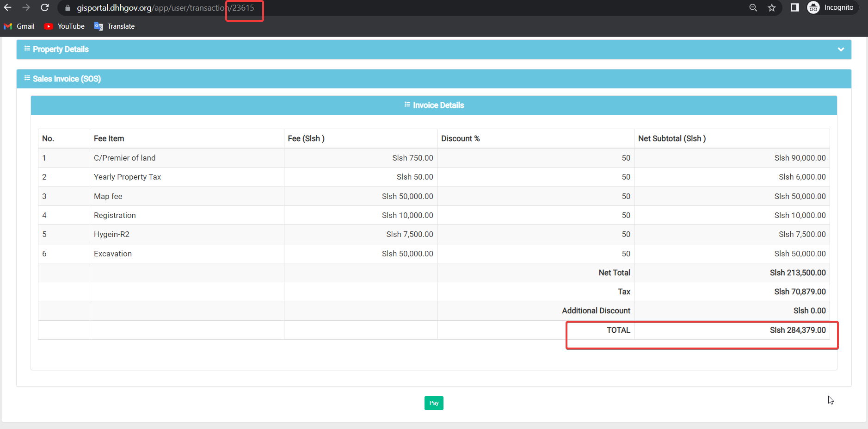868x429 pixels.
Task: Click the Slsh 70,879.00 tax value
Action: point(800,292)
